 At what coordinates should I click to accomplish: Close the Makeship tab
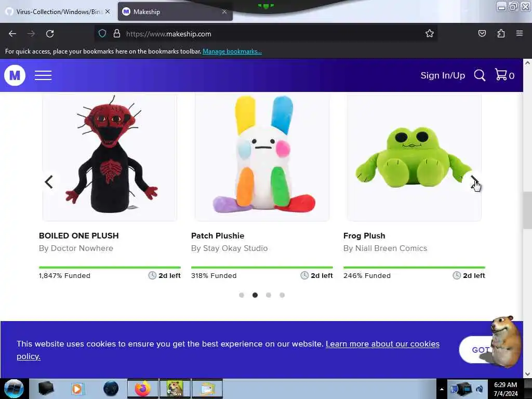click(x=224, y=11)
